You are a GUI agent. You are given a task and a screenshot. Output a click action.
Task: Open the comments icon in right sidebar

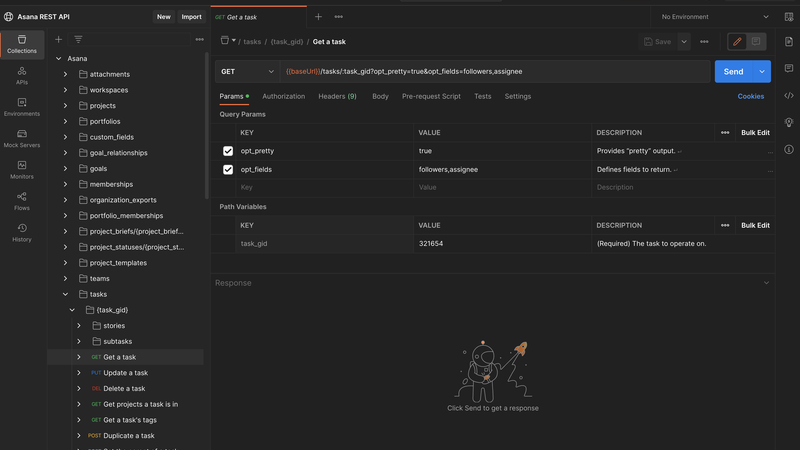[x=789, y=68]
